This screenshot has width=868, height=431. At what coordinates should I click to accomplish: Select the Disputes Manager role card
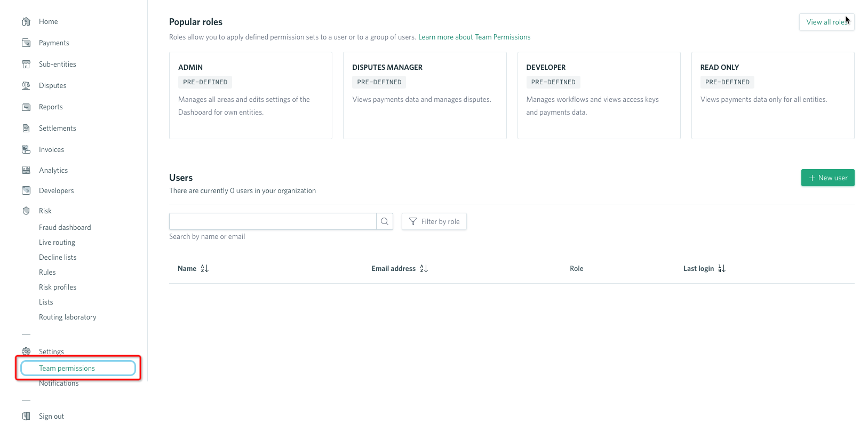coord(425,95)
